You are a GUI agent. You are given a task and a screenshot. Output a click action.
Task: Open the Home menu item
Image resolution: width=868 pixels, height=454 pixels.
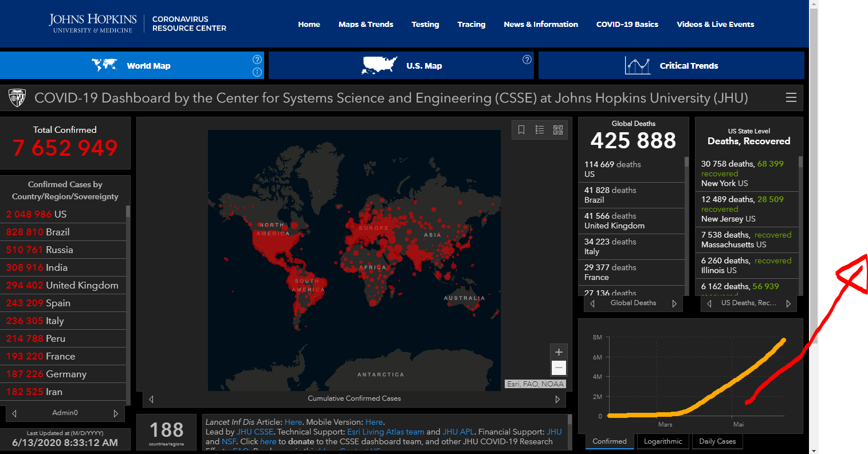pos(309,24)
